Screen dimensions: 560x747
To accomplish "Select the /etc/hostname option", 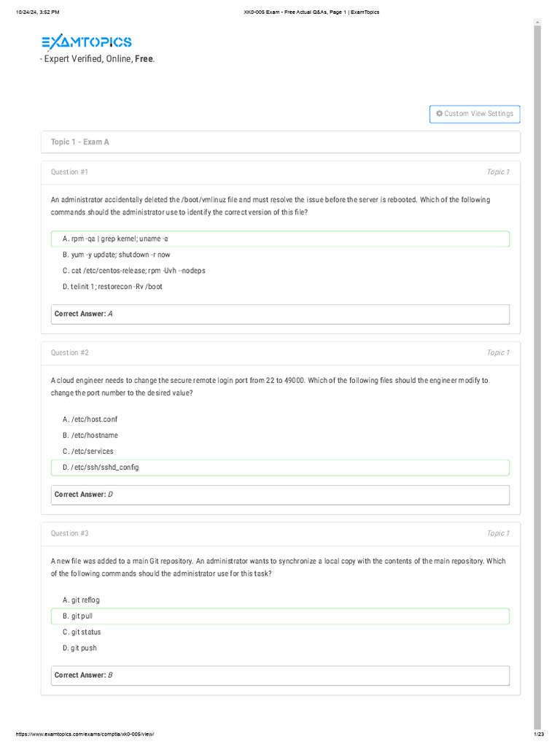I will click(90, 436).
